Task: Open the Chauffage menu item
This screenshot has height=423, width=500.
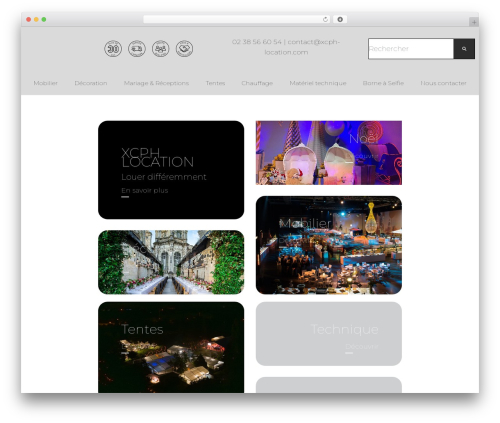Action: click(x=257, y=83)
